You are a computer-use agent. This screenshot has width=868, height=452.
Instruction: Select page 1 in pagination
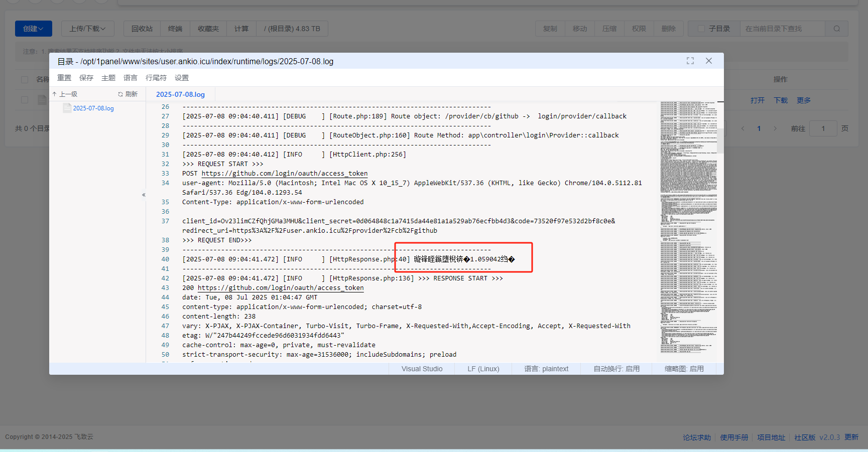pos(759,128)
